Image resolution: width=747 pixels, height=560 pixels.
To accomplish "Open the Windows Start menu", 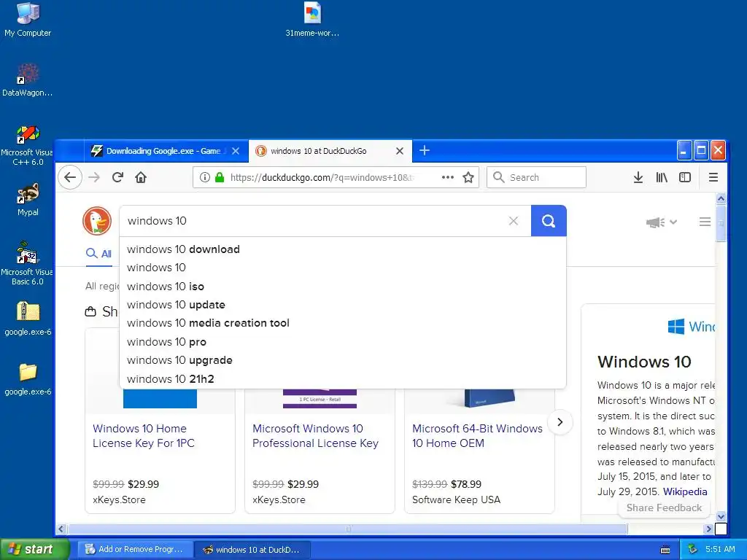I will pos(34,550).
